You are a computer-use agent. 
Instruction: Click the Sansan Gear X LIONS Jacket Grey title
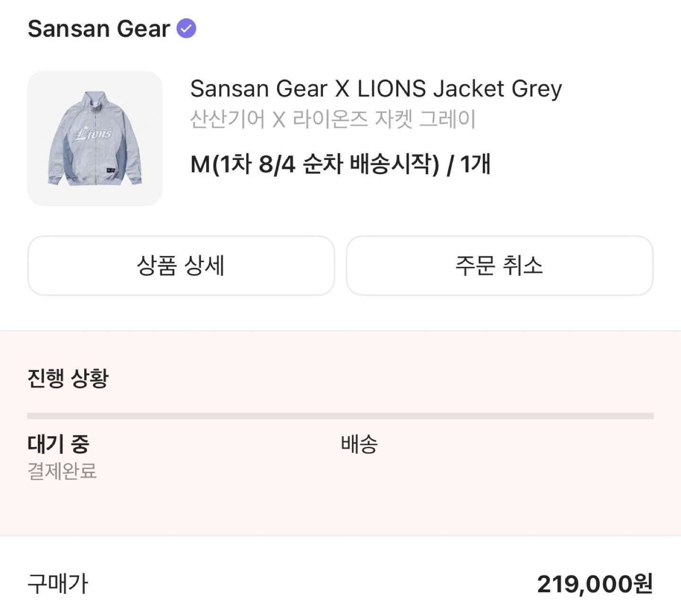[x=376, y=89]
